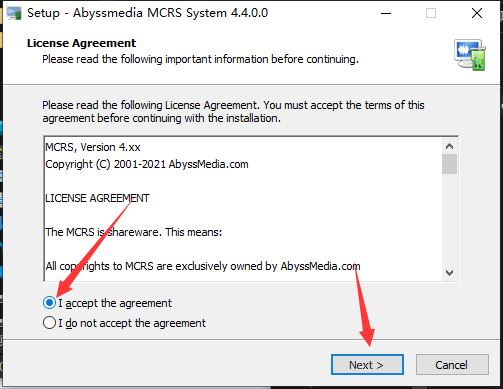503x389 pixels.
Task: Click the license scrollbar up arrow
Action: pos(449,146)
